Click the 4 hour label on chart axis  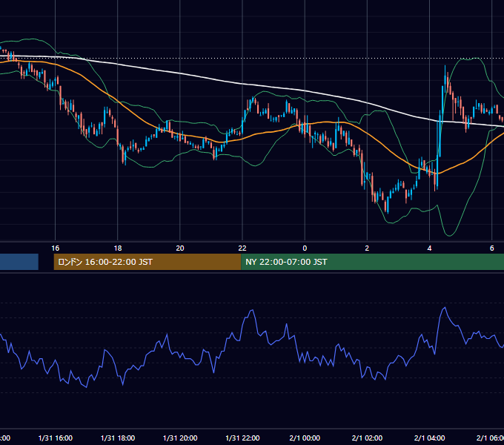[x=429, y=248]
